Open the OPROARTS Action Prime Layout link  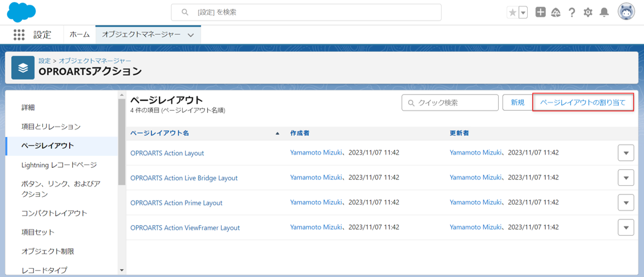click(x=176, y=203)
